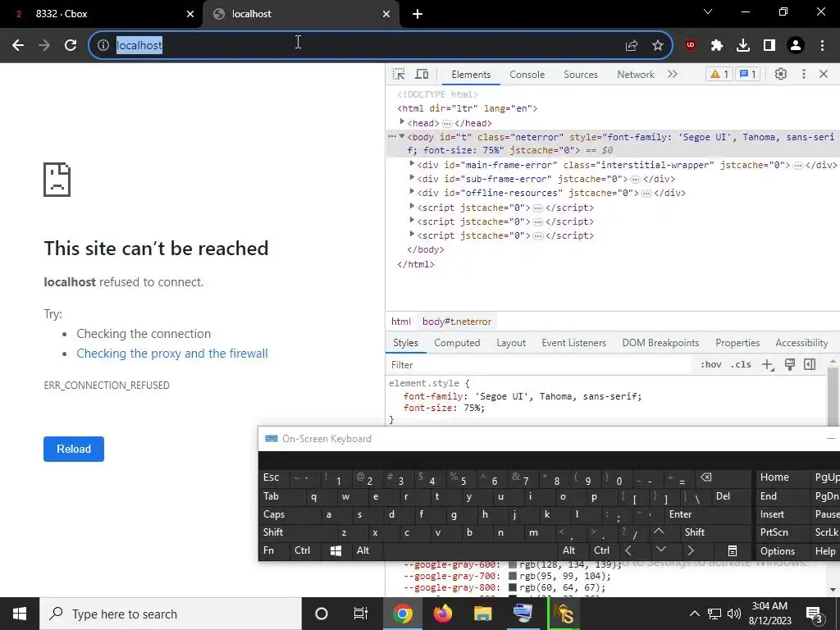Open the Accessibility pane tab
840x630 pixels.
point(801,343)
